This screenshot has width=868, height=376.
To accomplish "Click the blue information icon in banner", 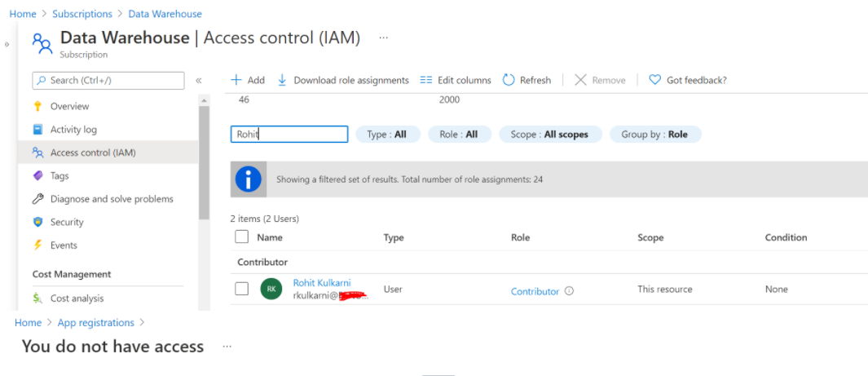I will click(249, 179).
